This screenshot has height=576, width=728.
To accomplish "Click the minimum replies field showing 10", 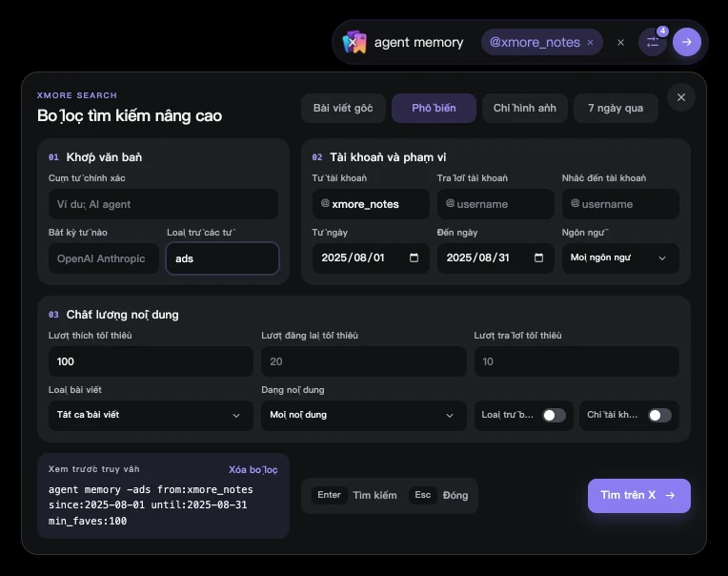I will tap(576, 361).
